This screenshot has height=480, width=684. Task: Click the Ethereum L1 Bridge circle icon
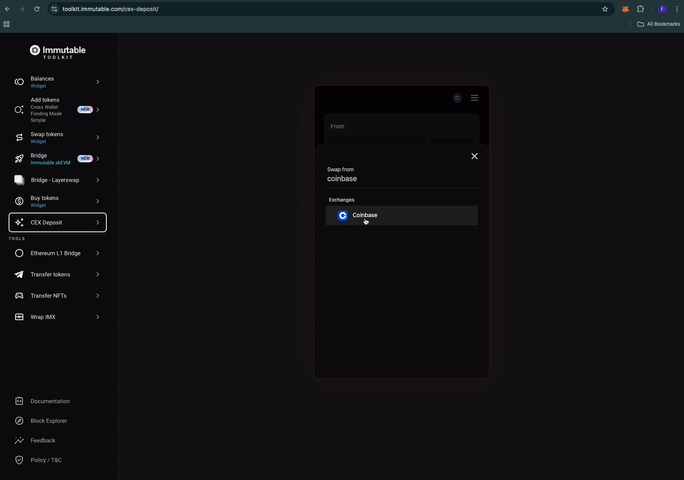[x=19, y=253]
